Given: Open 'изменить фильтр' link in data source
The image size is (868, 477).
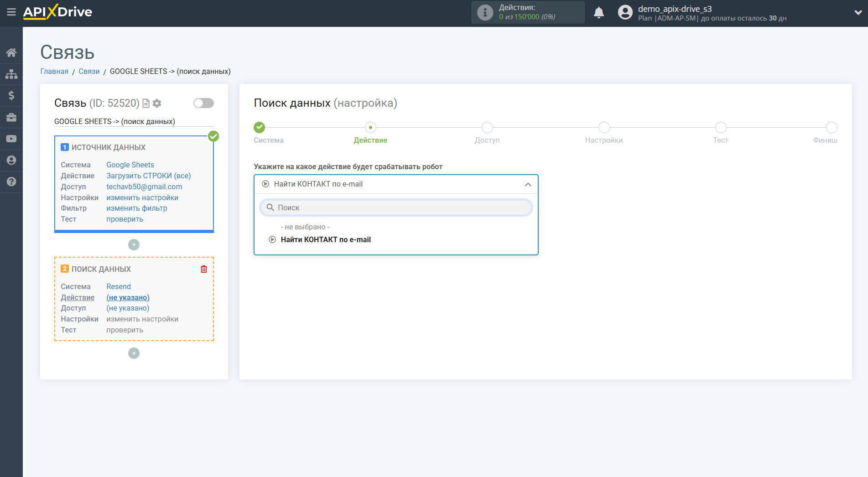Looking at the screenshot, I should click(x=137, y=208).
